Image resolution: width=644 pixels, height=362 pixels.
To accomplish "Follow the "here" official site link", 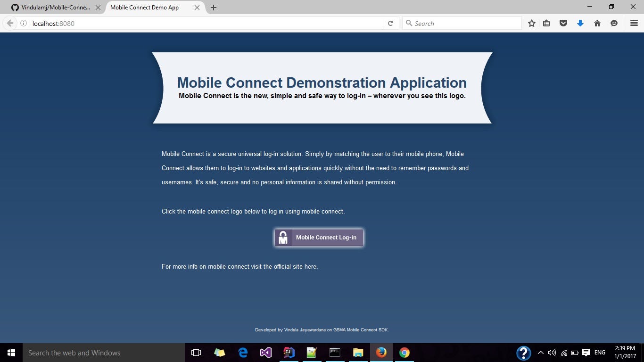I will 311,267.
